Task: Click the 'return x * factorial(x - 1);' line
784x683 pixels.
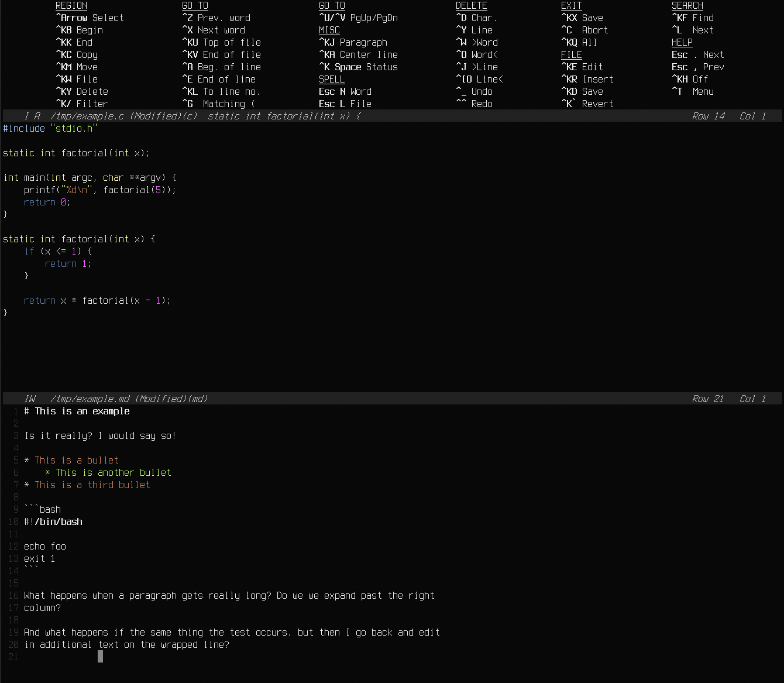Action: [x=97, y=300]
